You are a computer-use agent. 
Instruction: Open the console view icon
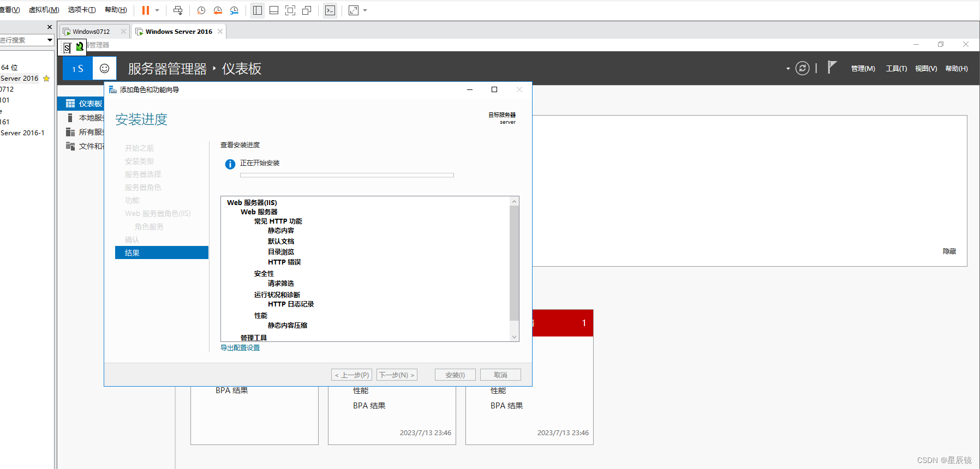330,10
